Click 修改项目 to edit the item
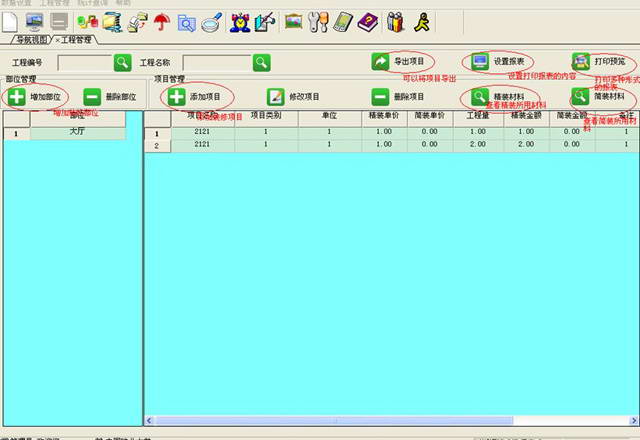 [293, 97]
